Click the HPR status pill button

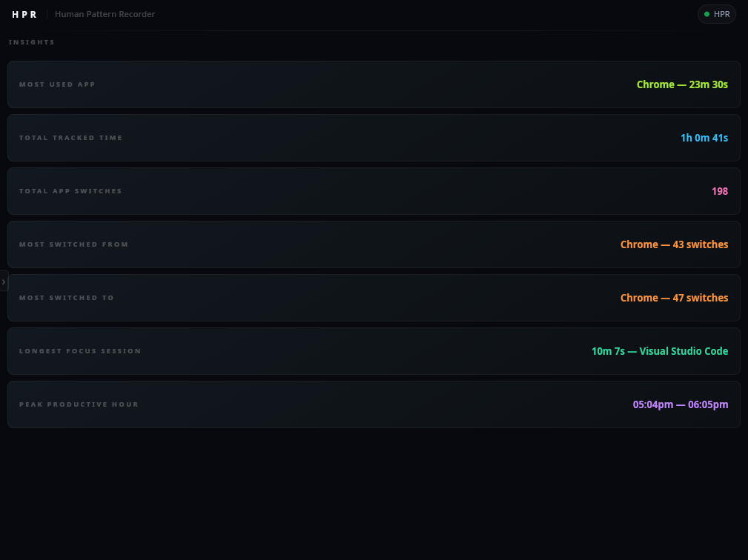tap(717, 14)
